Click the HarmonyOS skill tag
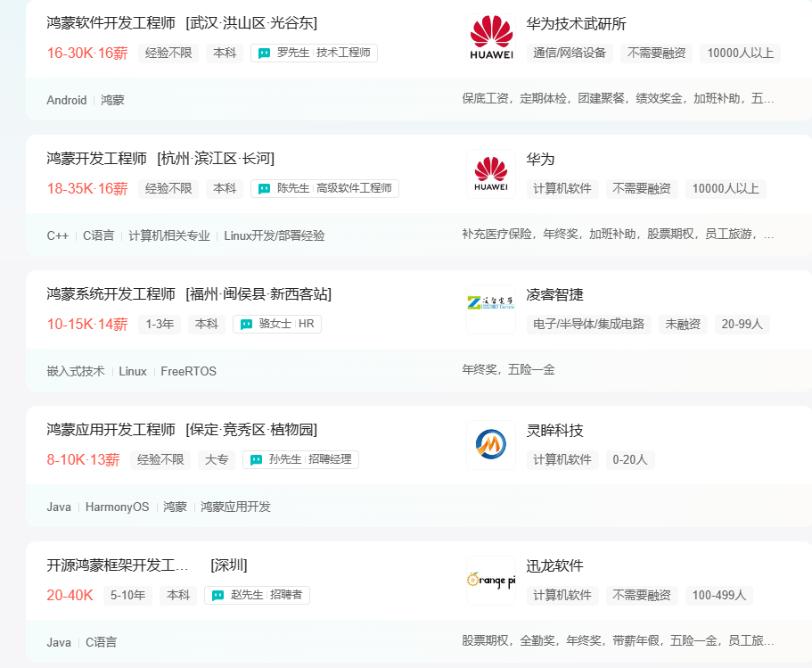The width and height of the screenshot is (812, 668). (x=117, y=507)
